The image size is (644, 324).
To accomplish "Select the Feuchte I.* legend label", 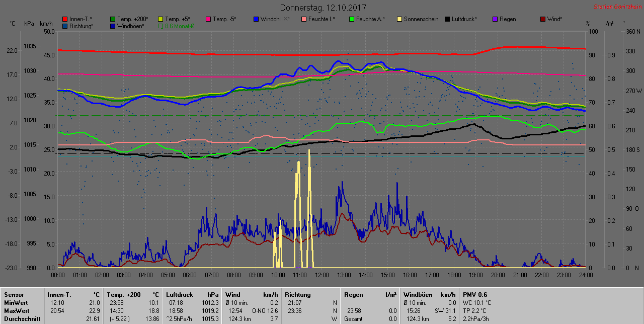I will 321,19.
